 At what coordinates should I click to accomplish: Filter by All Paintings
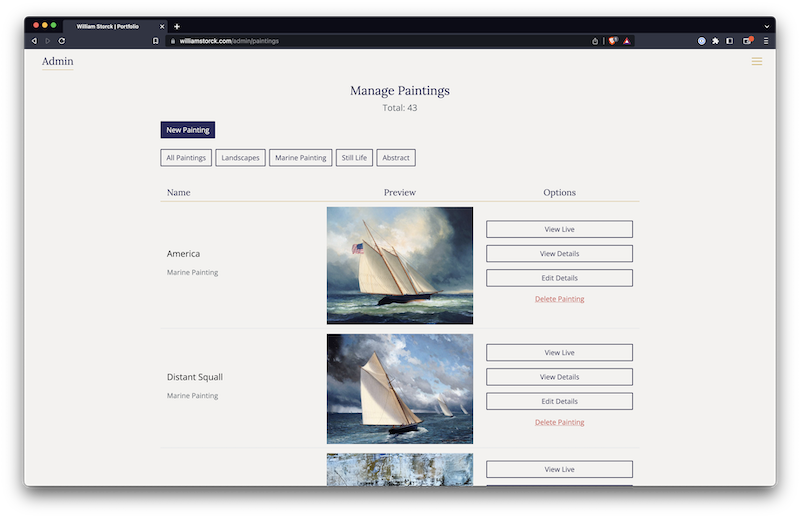(x=186, y=158)
